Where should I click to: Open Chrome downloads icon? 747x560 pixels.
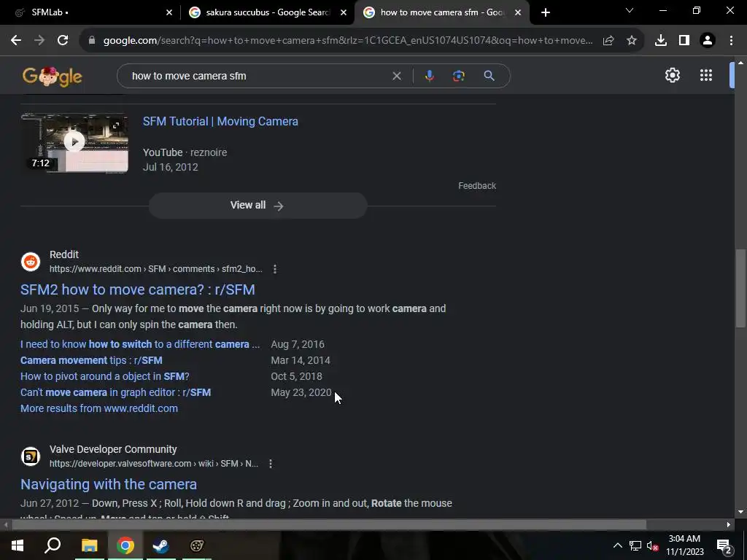point(661,41)
